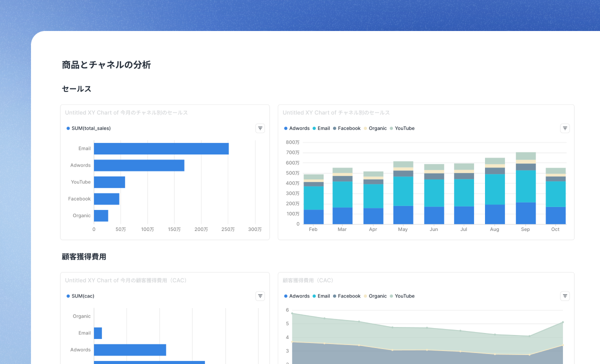Click the '250万' axis value
This screenshot has width=600, height=364.
click(x=228, y=229)
